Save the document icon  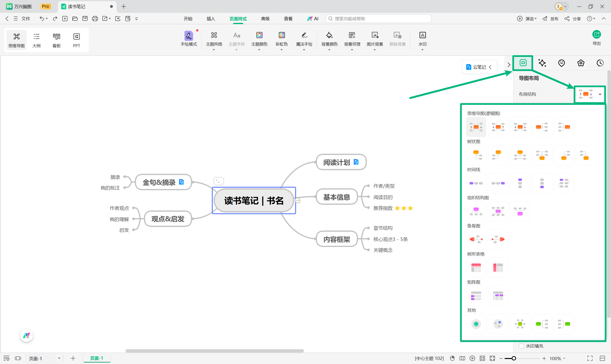85,19
